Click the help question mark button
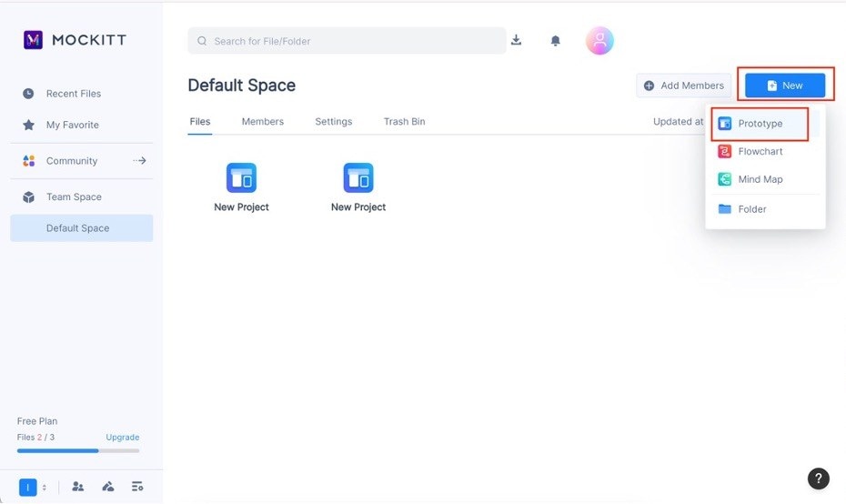Image resolution: width=846 pixels, height=504 pixels. pyautogui.click(x=819, y=479)
